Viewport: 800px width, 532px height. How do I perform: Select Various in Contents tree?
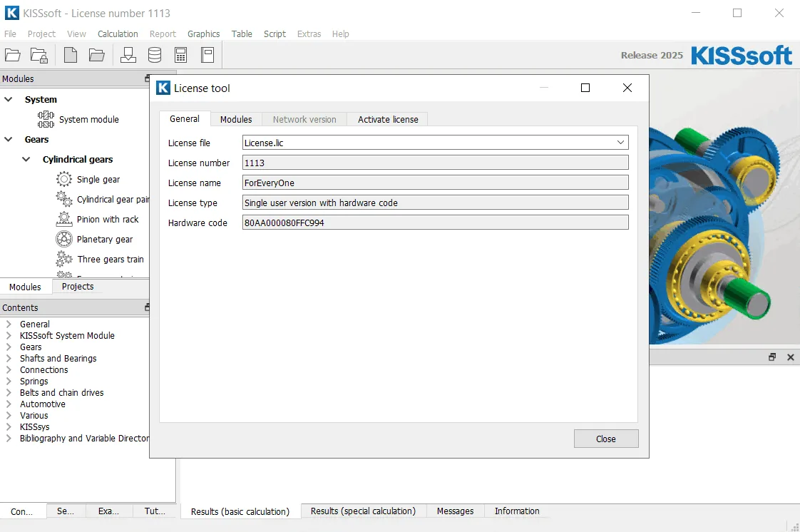pyautogui.click(x=34, y=415)
